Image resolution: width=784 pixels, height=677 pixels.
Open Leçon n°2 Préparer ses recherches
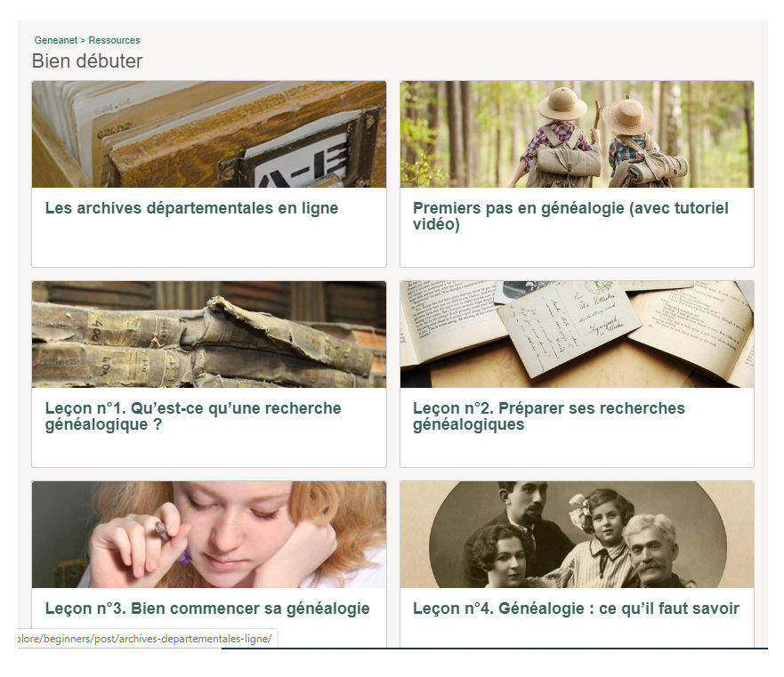click(x=548, y=416)
